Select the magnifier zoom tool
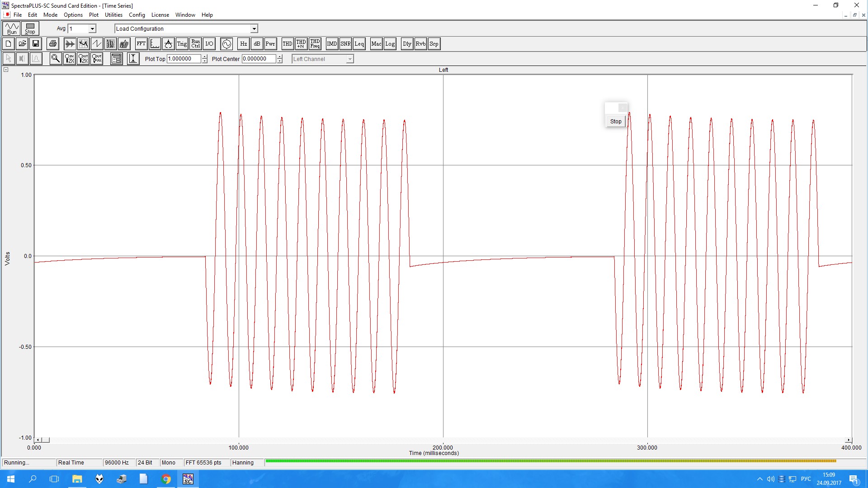868x488 pixels. click(x=55, y=59)
